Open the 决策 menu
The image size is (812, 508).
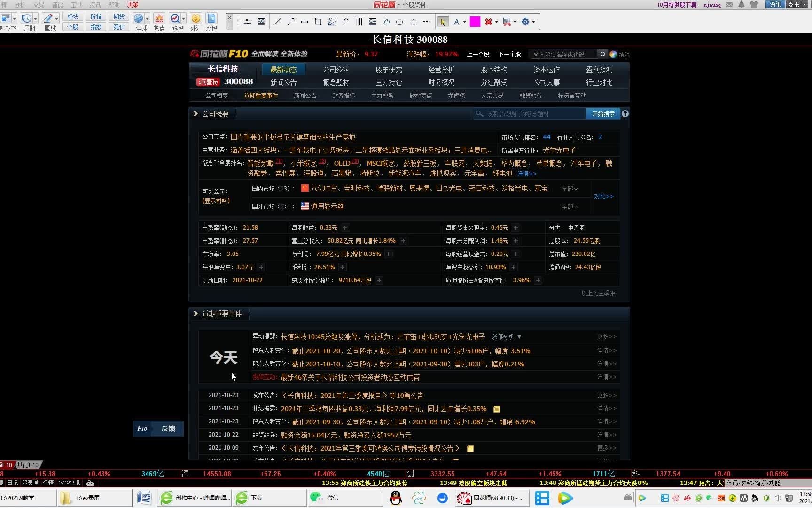coord(133,5)
